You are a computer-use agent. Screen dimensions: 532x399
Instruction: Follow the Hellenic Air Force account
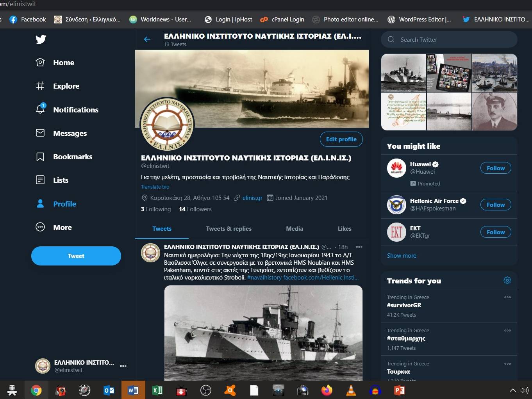click(495, 205)
